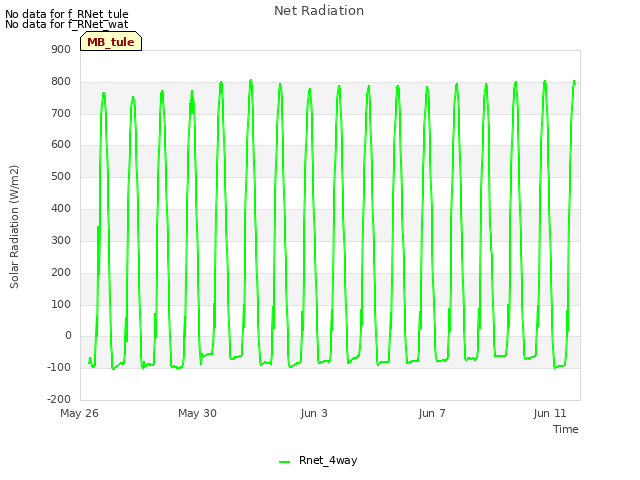Viewport: 640px width, 480px height.
Task: Click the 800 y-axis tick label
Action: click(x=61, y=81)
